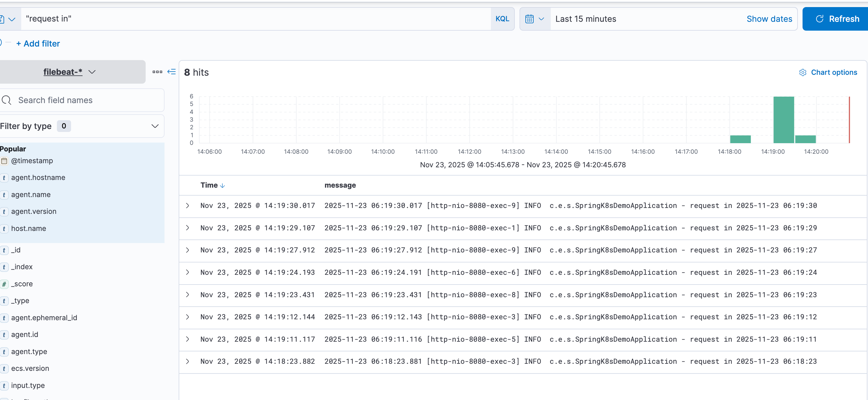
Task: Expand the chevron next to the saved query icon
Action: pos(12,19)
